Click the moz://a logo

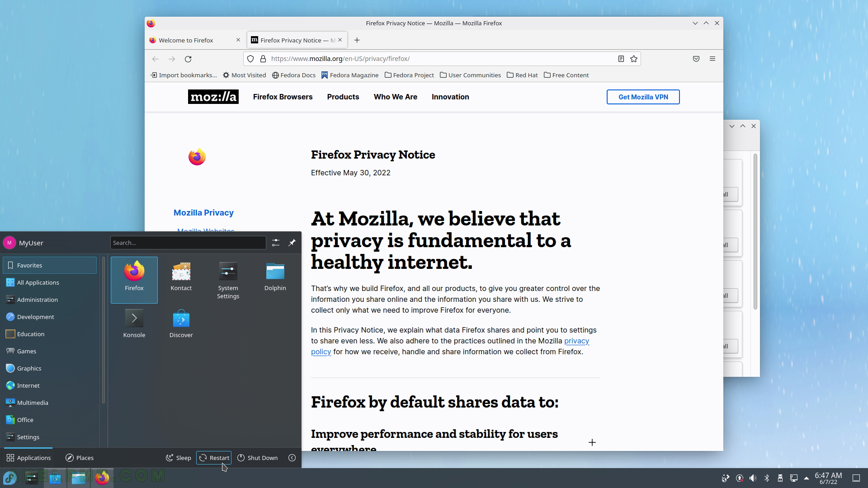point(213,97)
